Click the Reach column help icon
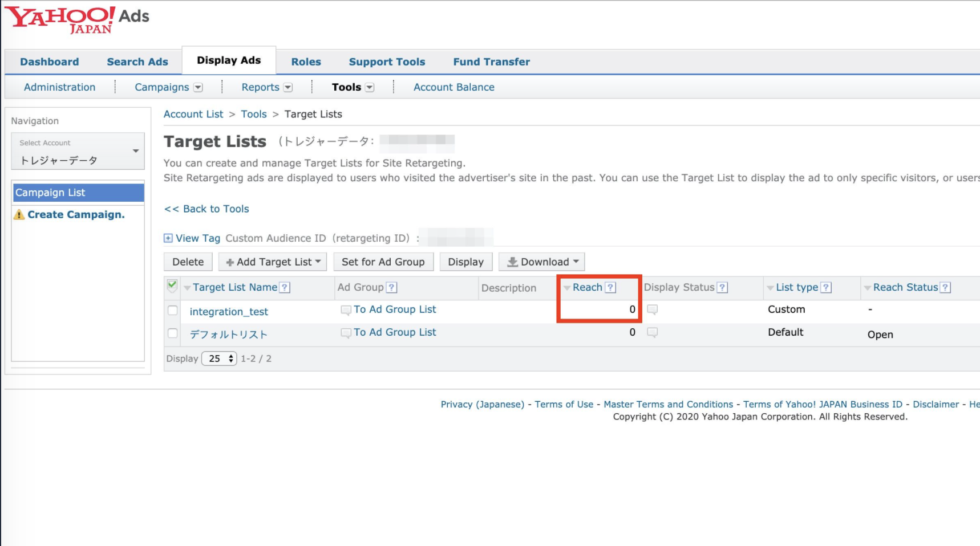 pyautogui.click(x=610, y=288)
